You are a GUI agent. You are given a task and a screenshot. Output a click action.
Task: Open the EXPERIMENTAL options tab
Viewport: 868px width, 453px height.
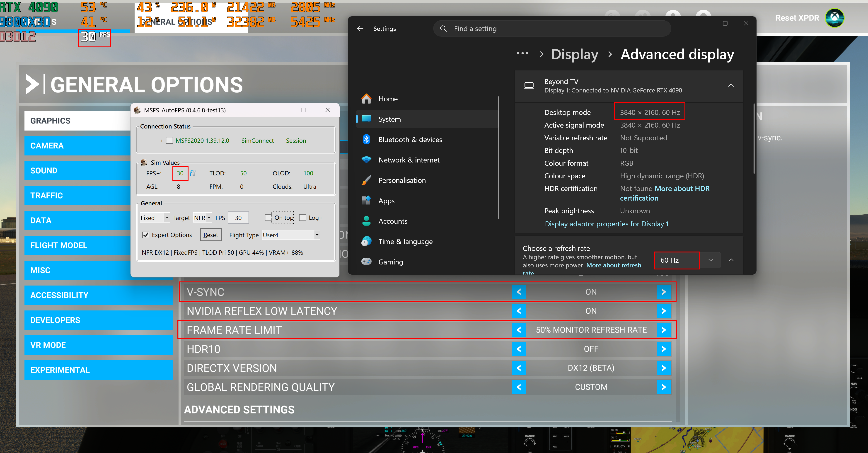point(98,370)
